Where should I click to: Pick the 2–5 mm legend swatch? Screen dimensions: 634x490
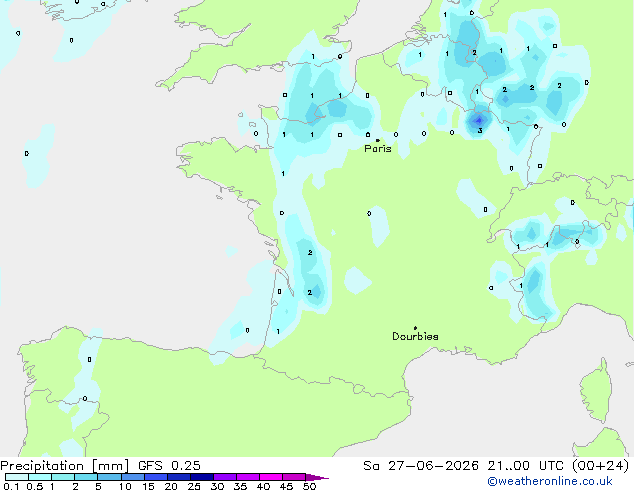(x=86, y=477)
